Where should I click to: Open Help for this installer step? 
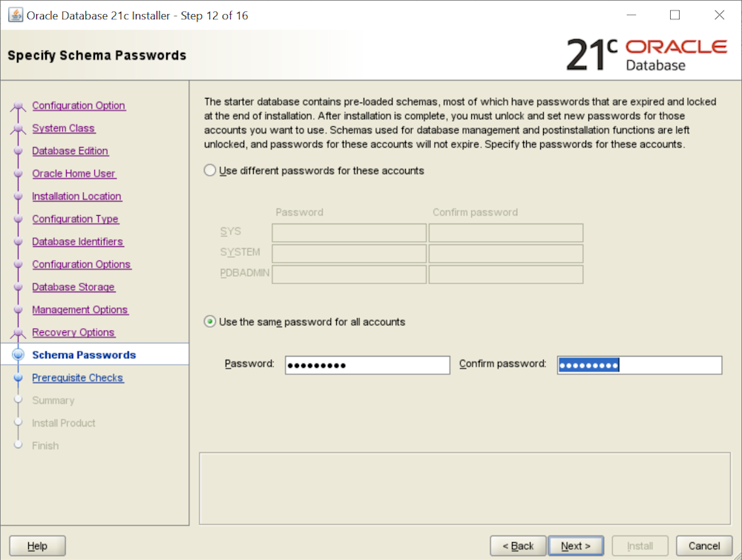click(37, 546)
